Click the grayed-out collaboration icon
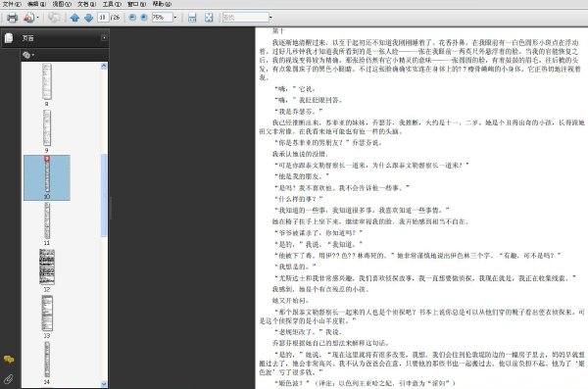 coord(54,18)
